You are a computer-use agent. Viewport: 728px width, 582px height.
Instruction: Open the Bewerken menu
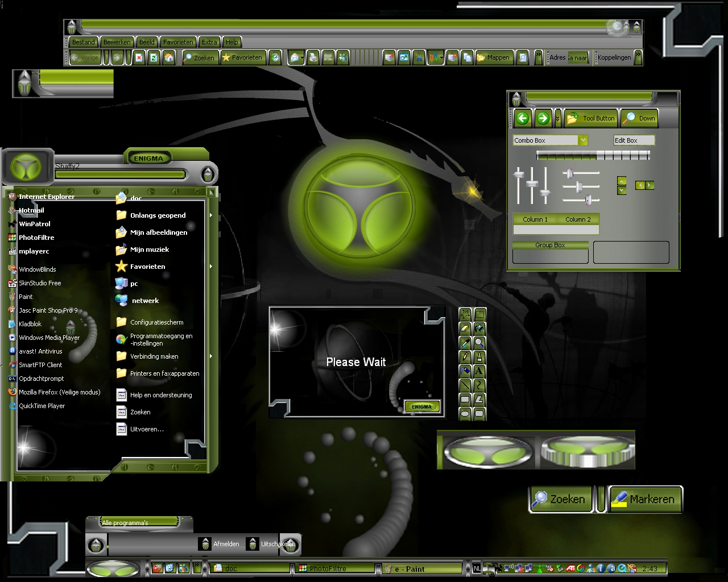pyautogui.click(x=117, y=42)
